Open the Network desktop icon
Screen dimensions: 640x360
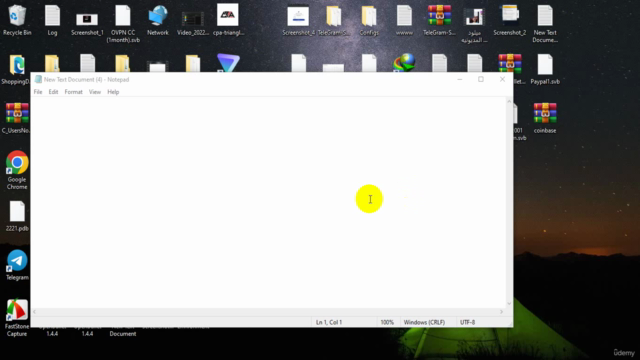[x=158, y=20]
